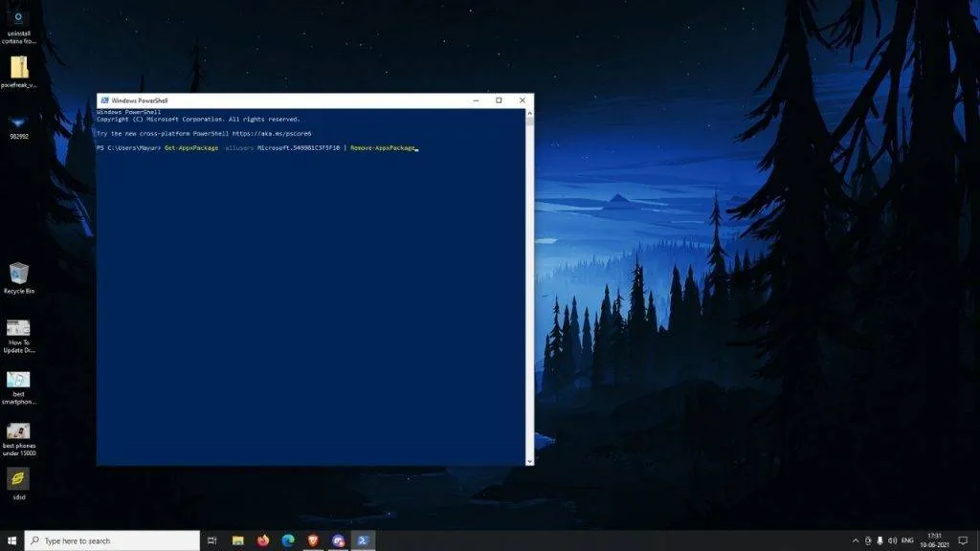
Task: Toggle the microphone tray indicator
Action: [880, 540]
